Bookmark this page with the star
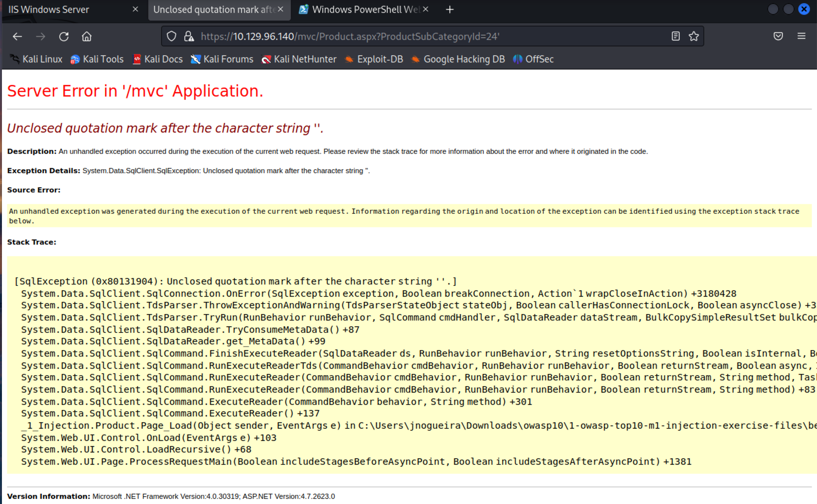 coord(694,36)
